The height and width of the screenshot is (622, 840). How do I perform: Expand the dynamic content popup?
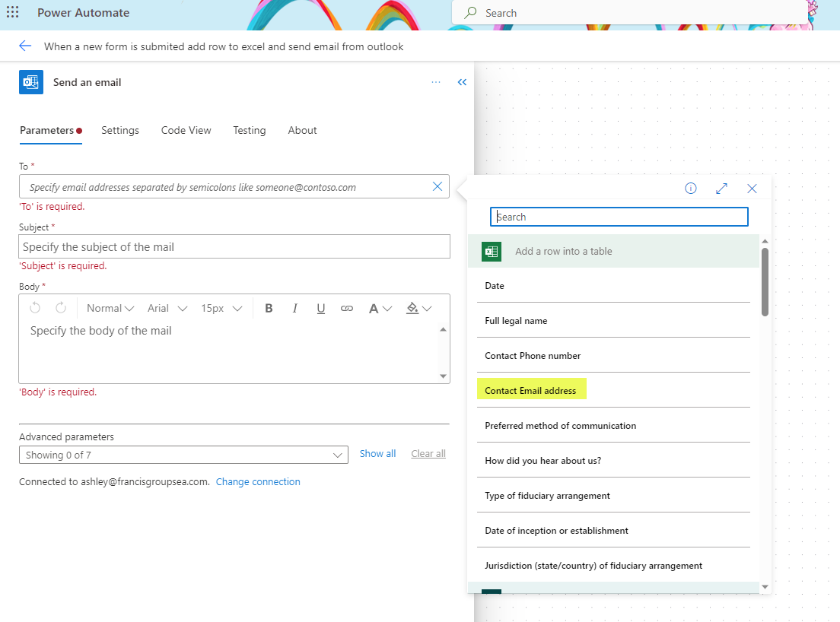[721, 189]
